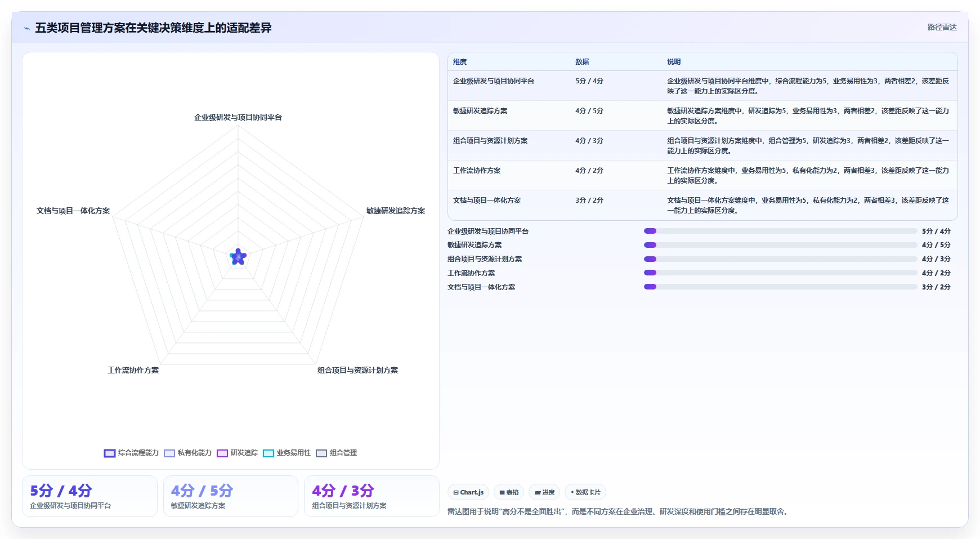Click the star-shaped data cluster at radar center
980x539 pixels.
click(x=238, y=257)
